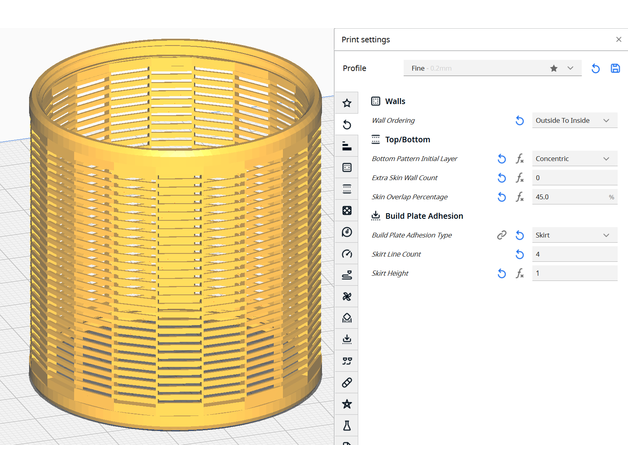Viewport: 628px width, 472px height.
Task: Collapse the Build Plate Adhesion section
Action: point(423,216)
